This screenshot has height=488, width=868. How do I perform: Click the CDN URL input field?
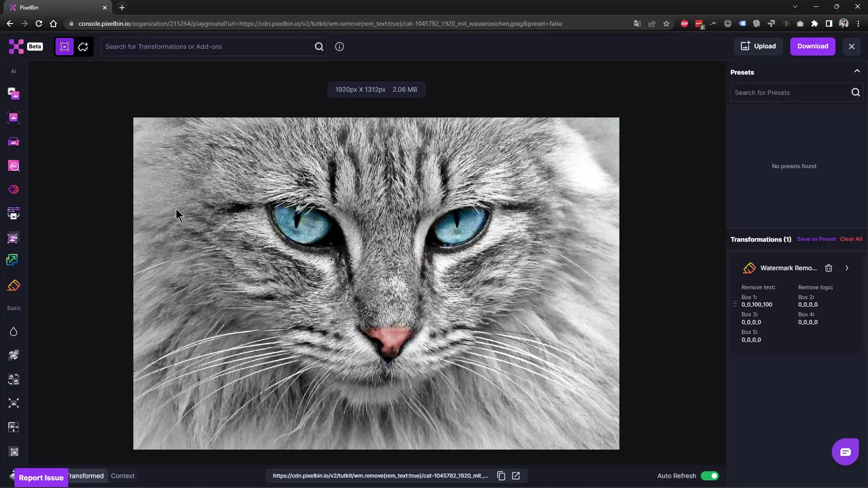click(x=381, y=475)
